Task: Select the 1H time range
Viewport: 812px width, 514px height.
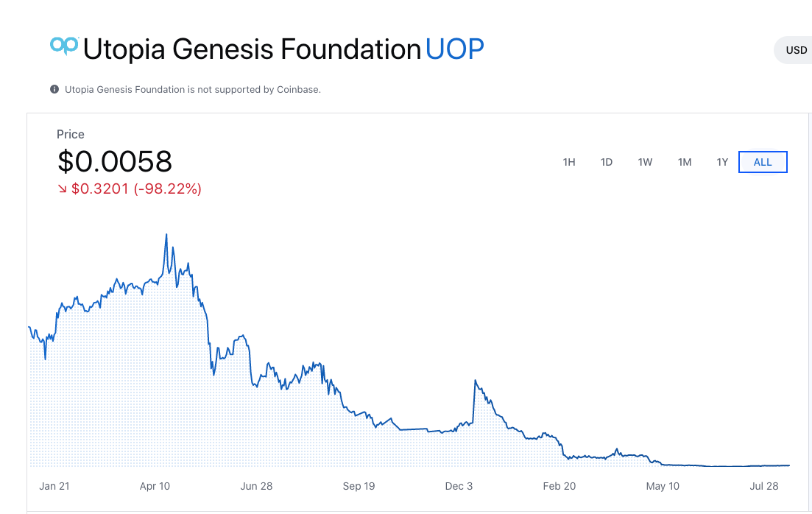Action: tap(568, 161)
